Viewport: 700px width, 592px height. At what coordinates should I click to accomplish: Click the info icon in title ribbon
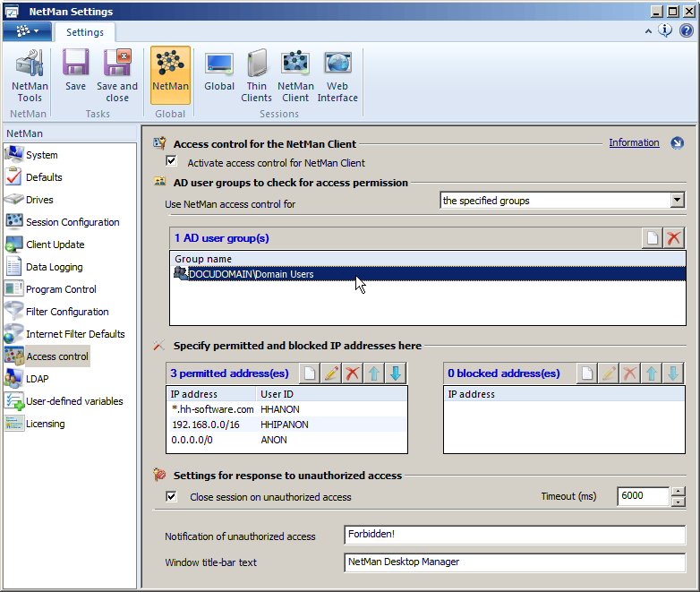(665, 30)
